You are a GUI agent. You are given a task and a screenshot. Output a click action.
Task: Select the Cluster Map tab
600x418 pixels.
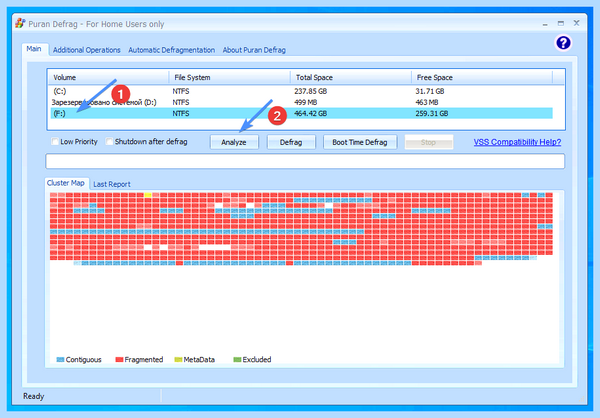tap(66, 183)
